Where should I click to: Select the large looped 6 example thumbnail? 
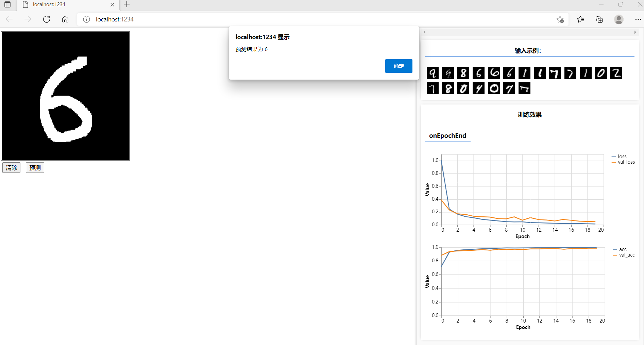[494, 73]
